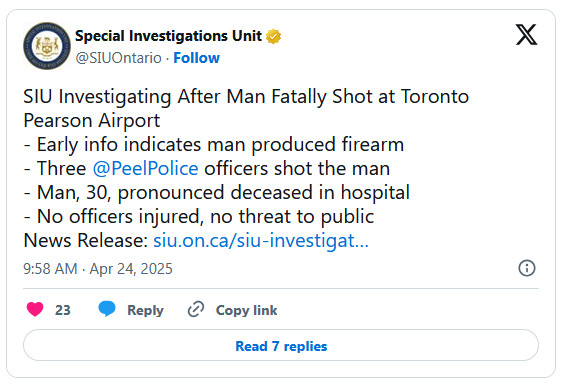Click the Reply text label

[145, 310]
